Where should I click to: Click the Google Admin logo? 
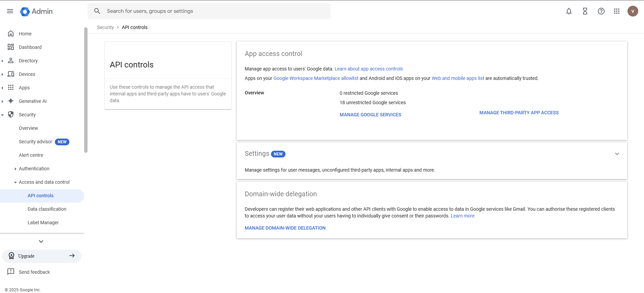(x=36, y=11)
